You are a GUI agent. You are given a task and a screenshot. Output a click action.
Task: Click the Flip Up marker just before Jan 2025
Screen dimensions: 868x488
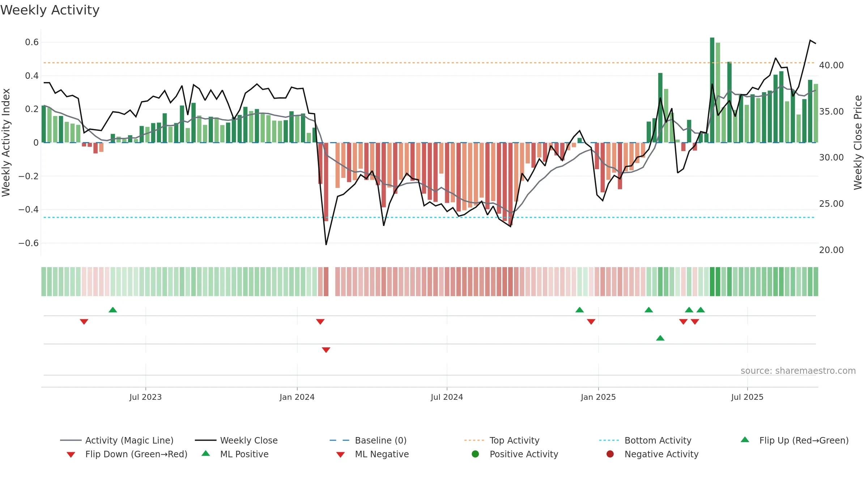(579, 310)
